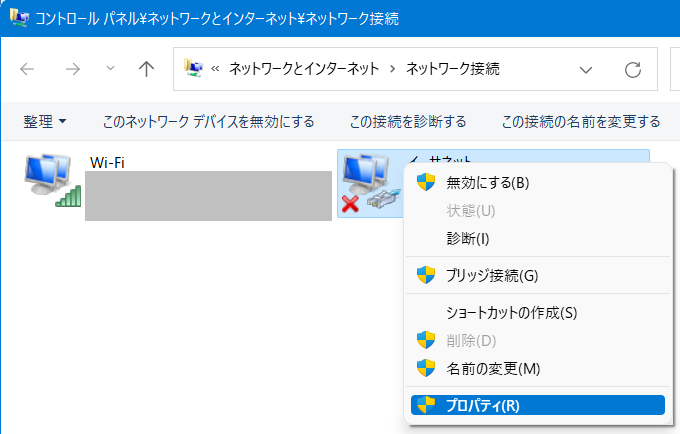Choose ブリッジ接続(G) from context menu
Image resolution: width=680 pixels, height=434 pixels.
538,275
